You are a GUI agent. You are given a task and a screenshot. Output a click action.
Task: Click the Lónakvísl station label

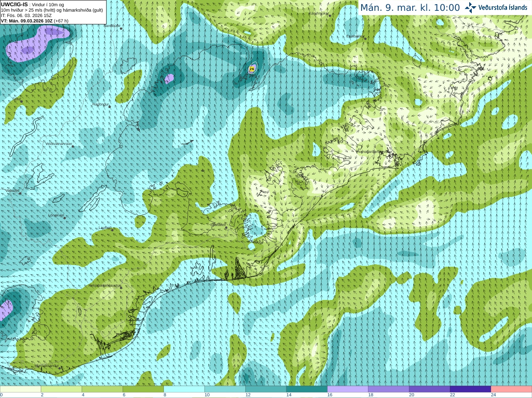click(56, 215)
